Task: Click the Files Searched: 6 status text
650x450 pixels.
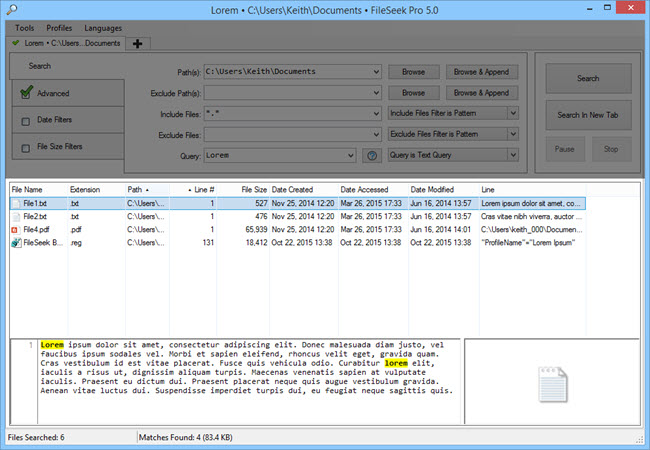Action: point(36,437)
